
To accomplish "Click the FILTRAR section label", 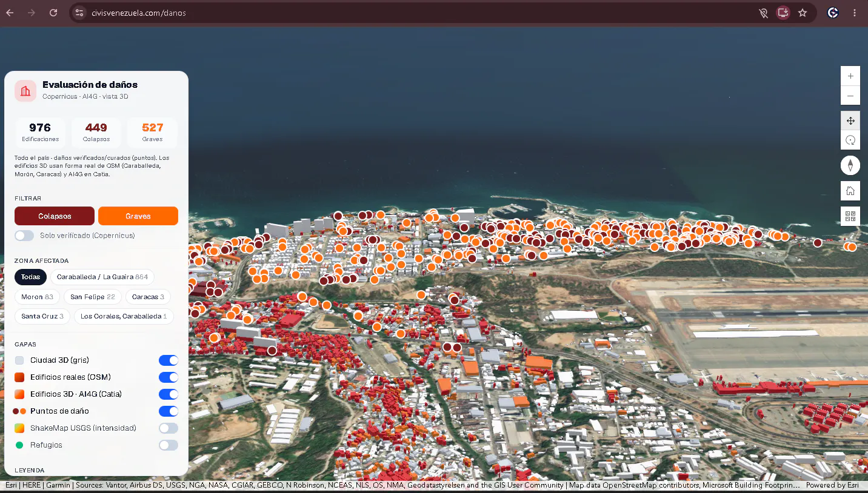I will point(28,199).
